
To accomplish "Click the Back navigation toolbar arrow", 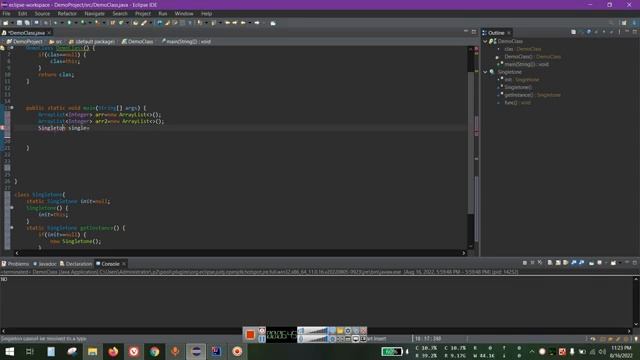I will coord(243,23).
